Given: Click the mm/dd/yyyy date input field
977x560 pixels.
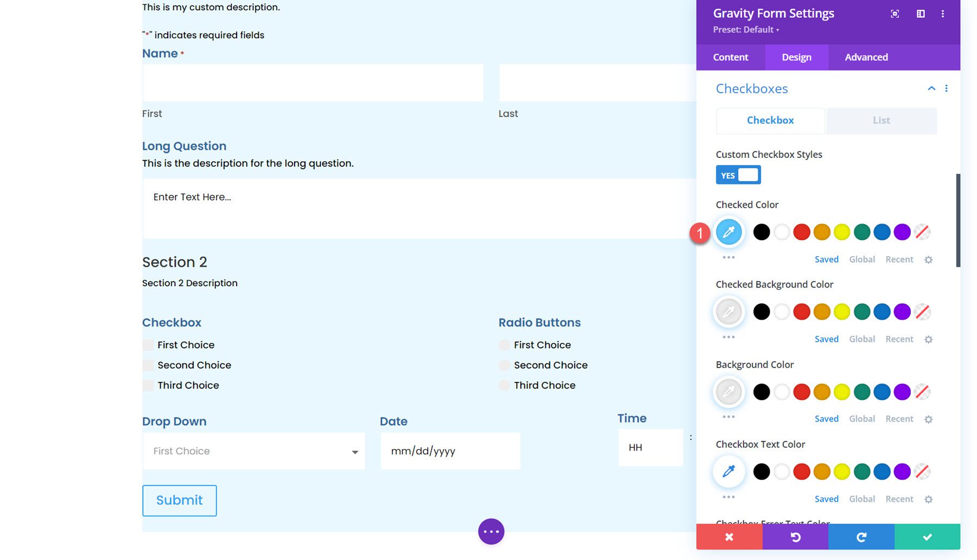Looking at the screenshot, I should [x=449, y=451].
